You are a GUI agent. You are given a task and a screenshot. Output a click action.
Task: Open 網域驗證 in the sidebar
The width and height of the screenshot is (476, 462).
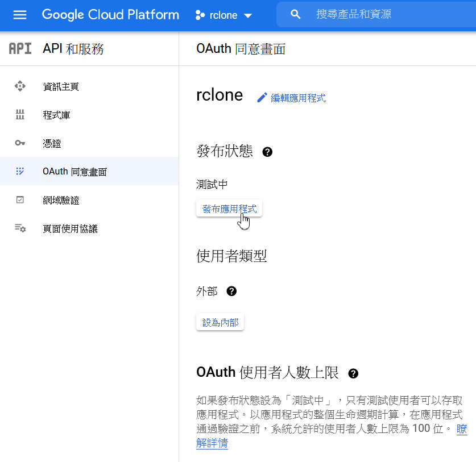(89, 200)
